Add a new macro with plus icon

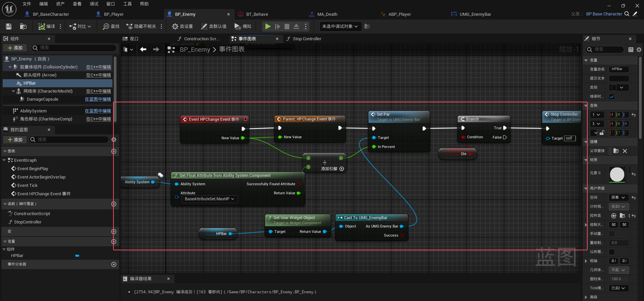pos(114,232)
